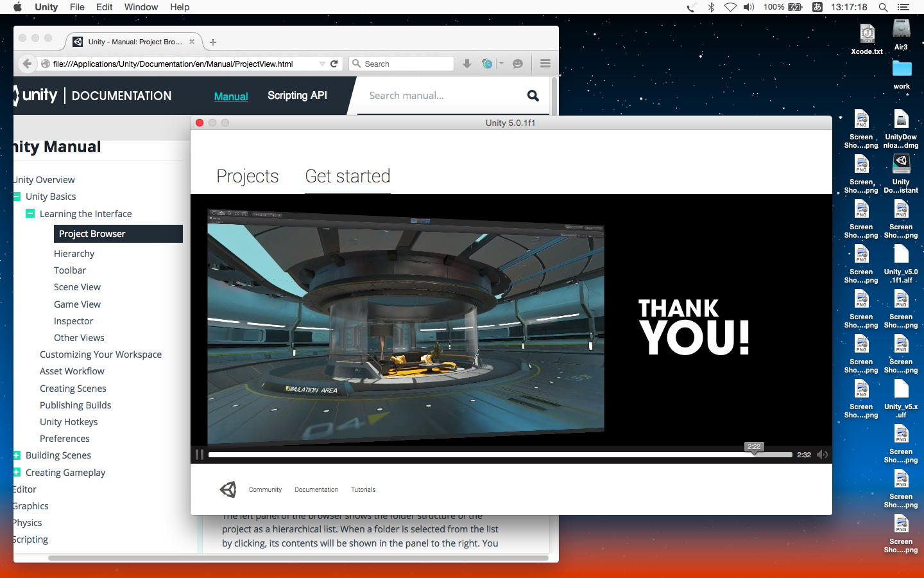The width and height of the screenshot is (924, 578).
Task: Open the Help menu
Action: [x=180, y=7]
